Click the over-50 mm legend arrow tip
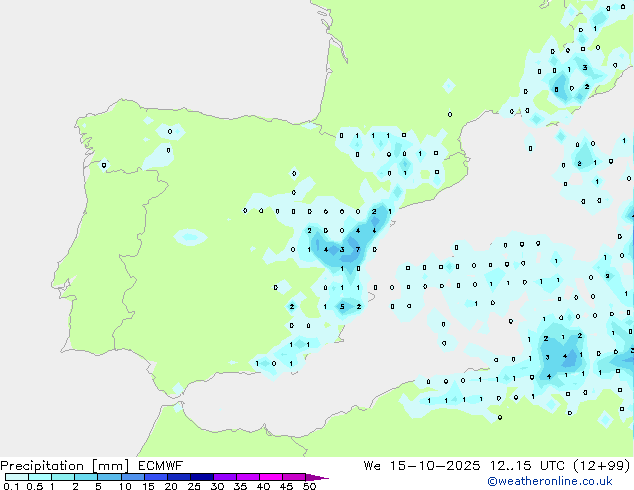 point(317,477)
